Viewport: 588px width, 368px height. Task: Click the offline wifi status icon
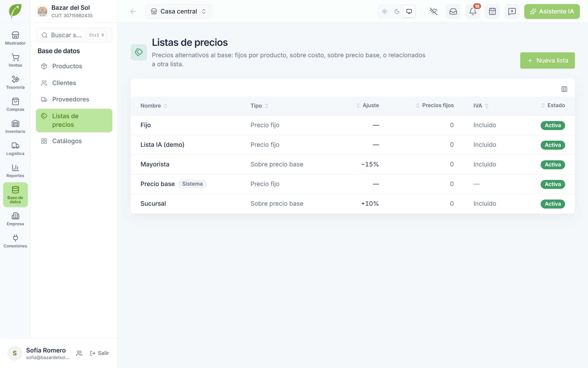(x=433, y=11)
